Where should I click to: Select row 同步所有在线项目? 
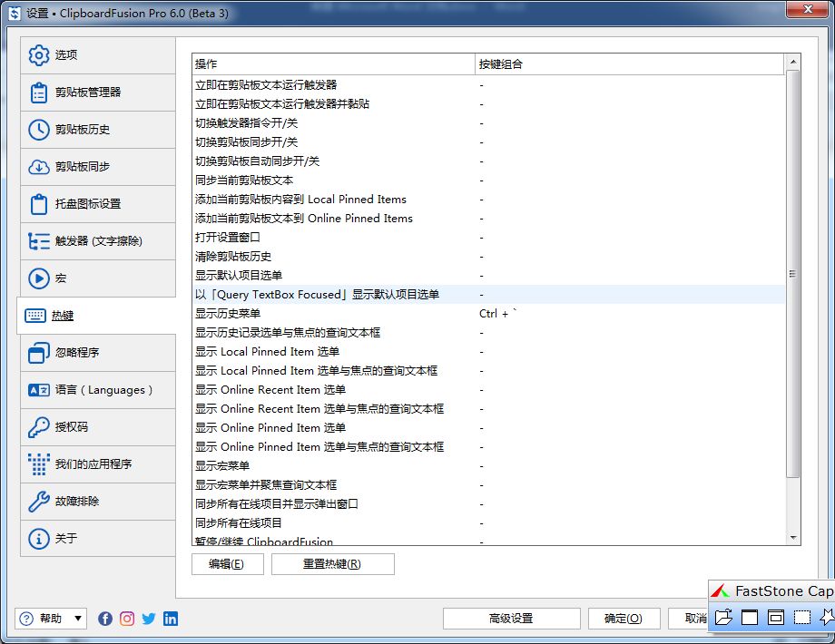click(488, 523)
